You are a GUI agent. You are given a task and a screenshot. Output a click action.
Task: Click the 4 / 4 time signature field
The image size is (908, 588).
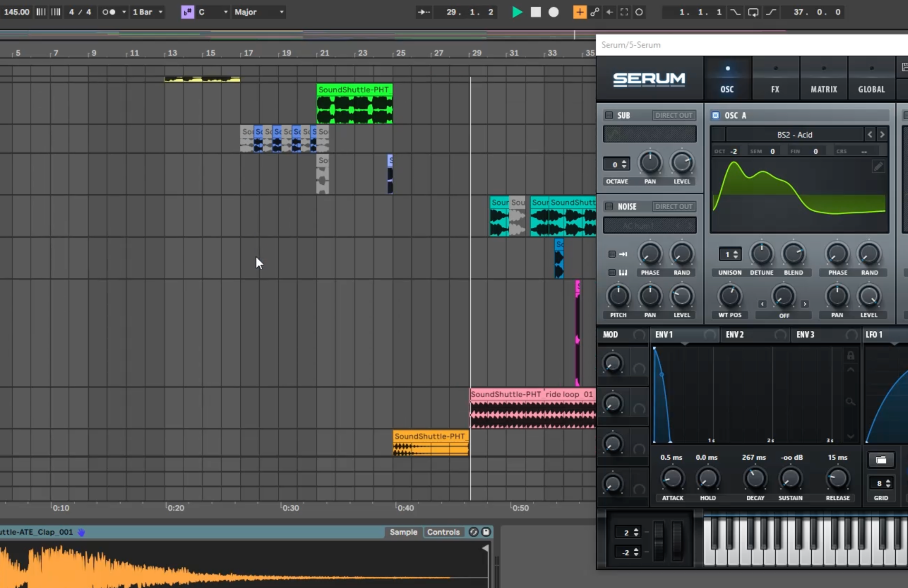80,12
